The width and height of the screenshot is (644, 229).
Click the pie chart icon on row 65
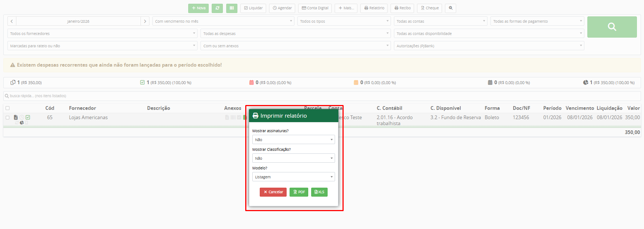tap(22, 123)
